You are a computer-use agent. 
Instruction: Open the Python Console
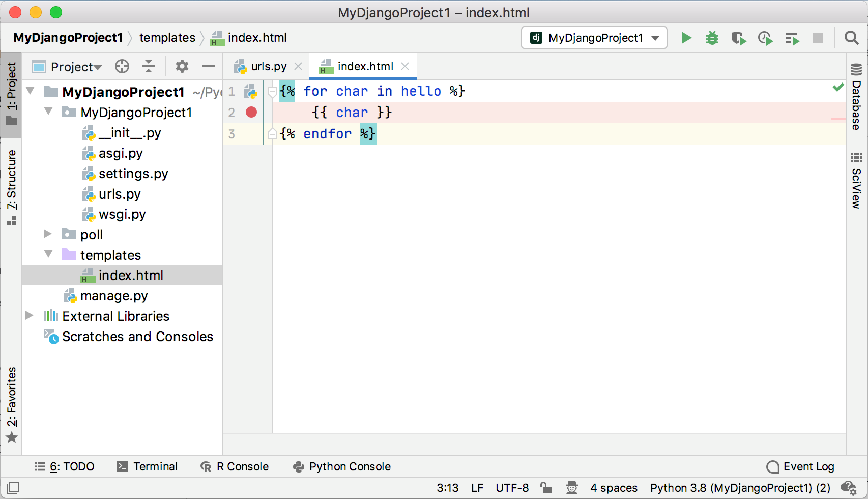pos(341,466)
